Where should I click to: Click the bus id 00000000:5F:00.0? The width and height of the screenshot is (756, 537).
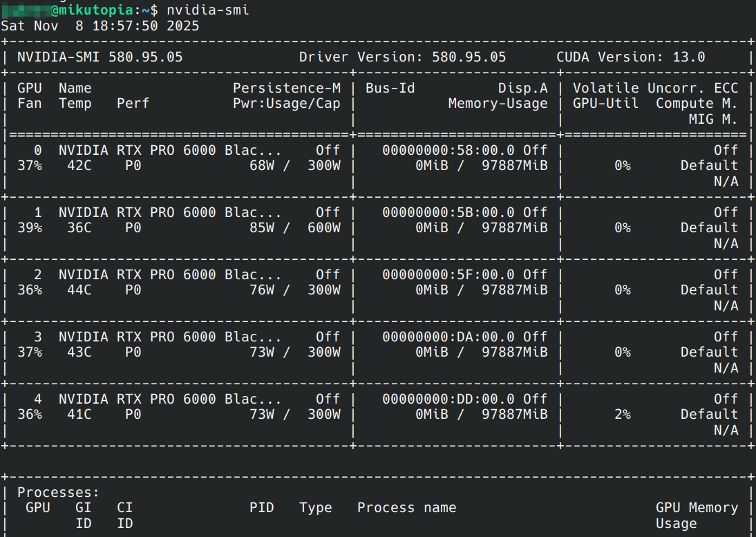point(448,275)
